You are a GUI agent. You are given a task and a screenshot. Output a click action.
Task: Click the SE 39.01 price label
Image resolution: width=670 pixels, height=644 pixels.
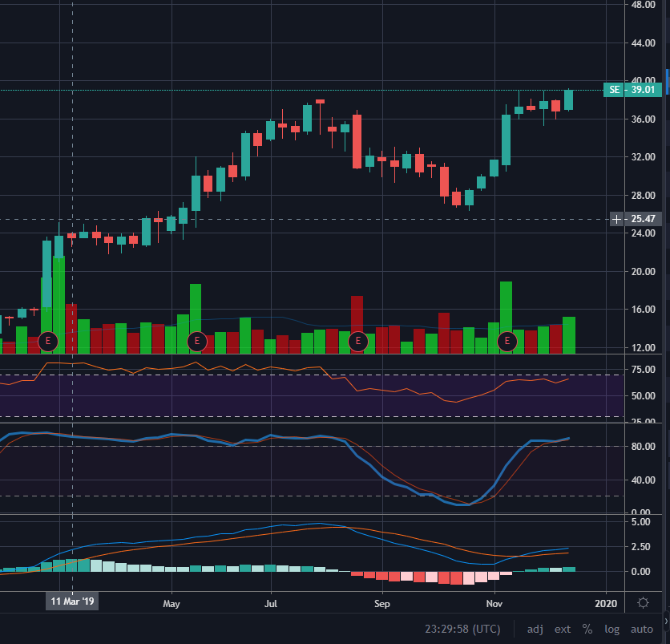pos(632,90)
